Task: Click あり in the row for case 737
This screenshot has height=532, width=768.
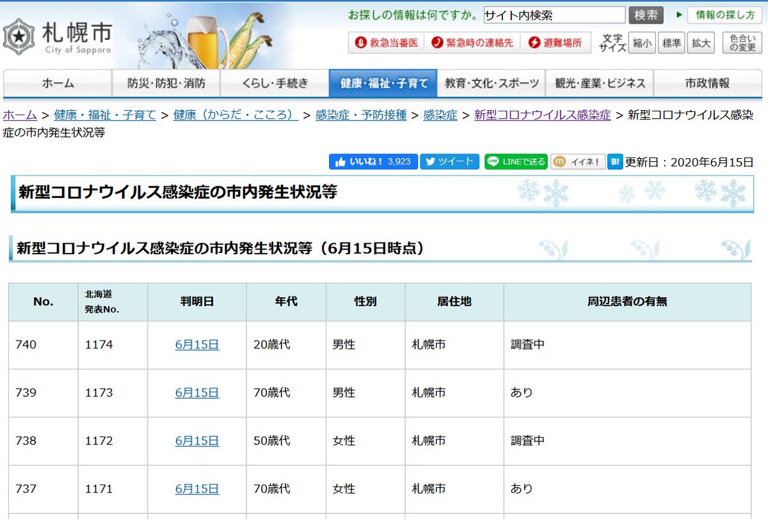Action: point(522,488)
